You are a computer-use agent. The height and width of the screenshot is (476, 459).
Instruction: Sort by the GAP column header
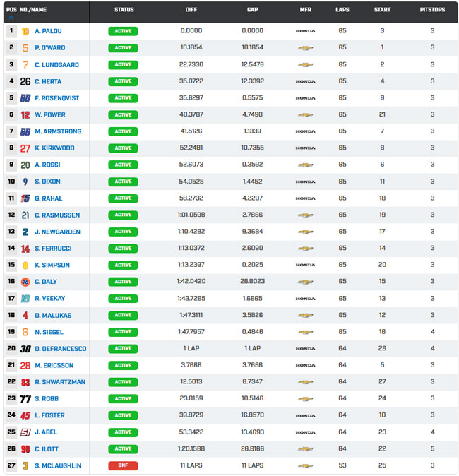tap(253, 10)
